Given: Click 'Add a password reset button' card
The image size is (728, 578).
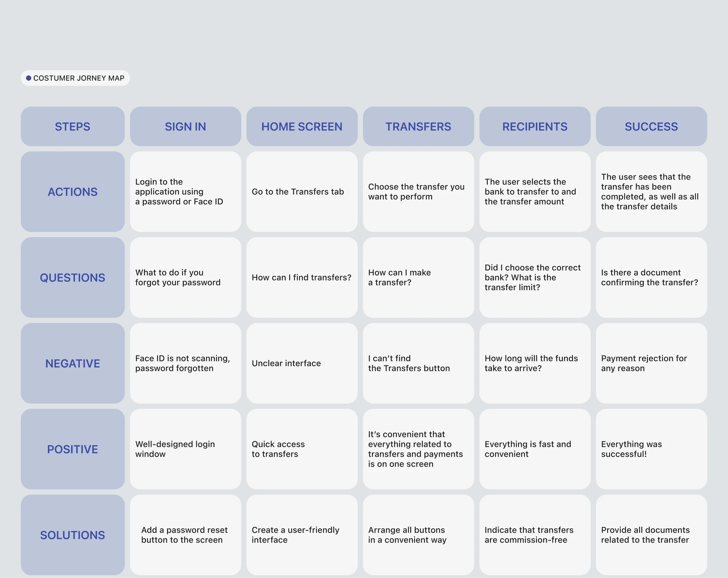Looking at the screenshot, I should click(185, 535).
